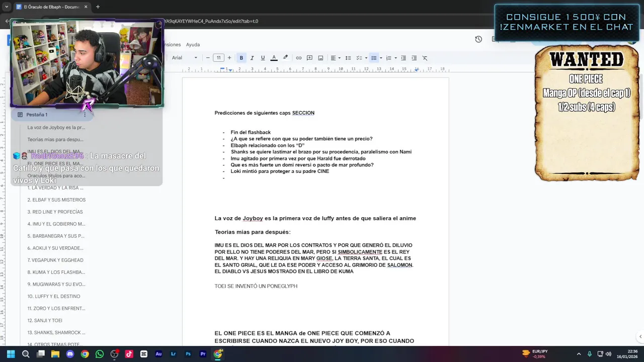Open Discord from the taskbar
644x362 pixels.
pyautogui.click(x=70, y=354)
